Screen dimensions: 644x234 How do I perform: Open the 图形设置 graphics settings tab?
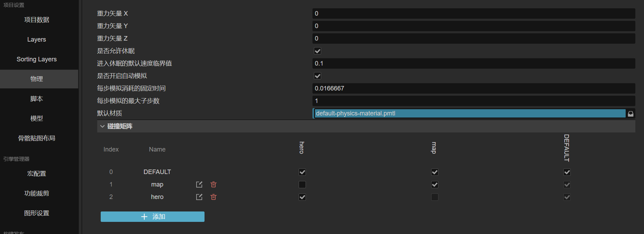[37, 213]
